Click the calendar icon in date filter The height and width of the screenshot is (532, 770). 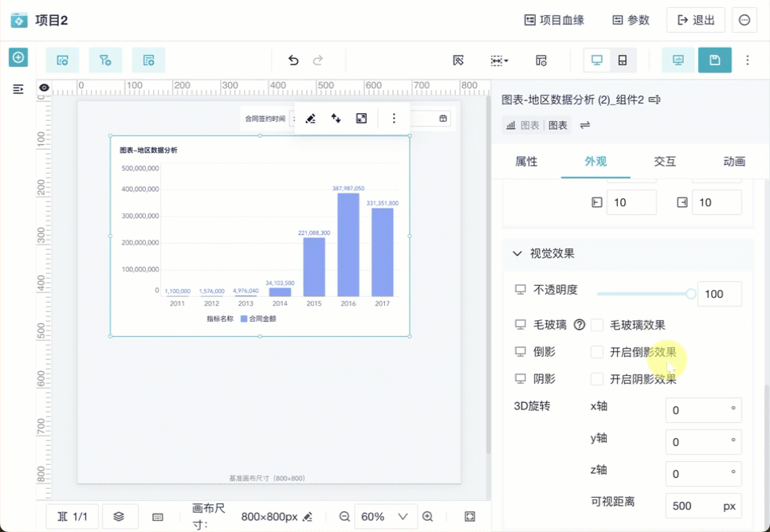pos(443,119)
